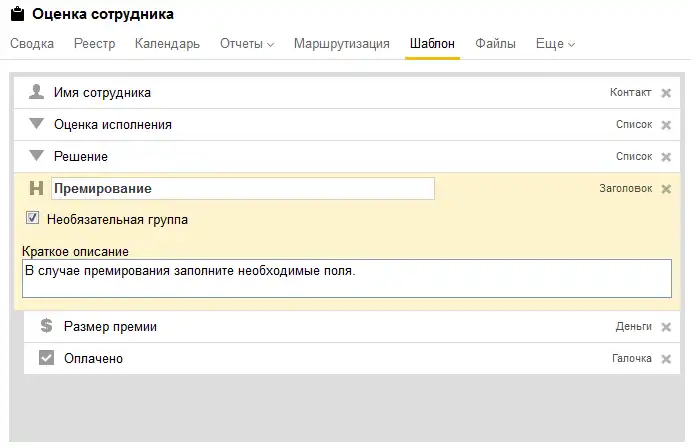Image resolution: width=691 pixels, height=447 pixels.
Task: Delete the Оценка исполнения field
Action: (x=666, y=125)
